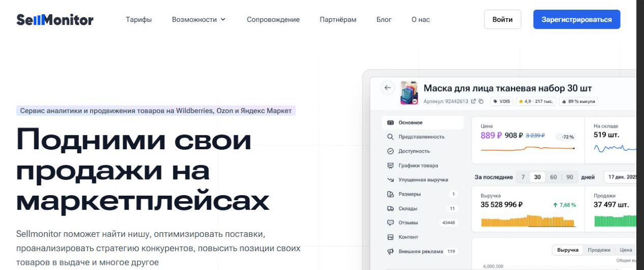
Task: Click the Sellmonitor поможет найти нишу paragraph
Action: pyautogui.click(x=158, y=249)
